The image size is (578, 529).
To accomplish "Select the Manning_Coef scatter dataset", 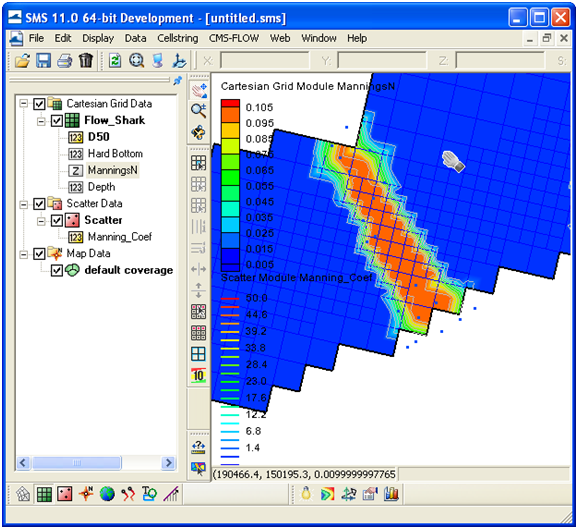I will pyautogui.click(x=119, y=237).
